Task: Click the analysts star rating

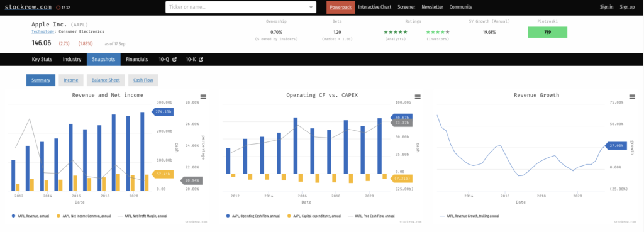Action: 395,32
